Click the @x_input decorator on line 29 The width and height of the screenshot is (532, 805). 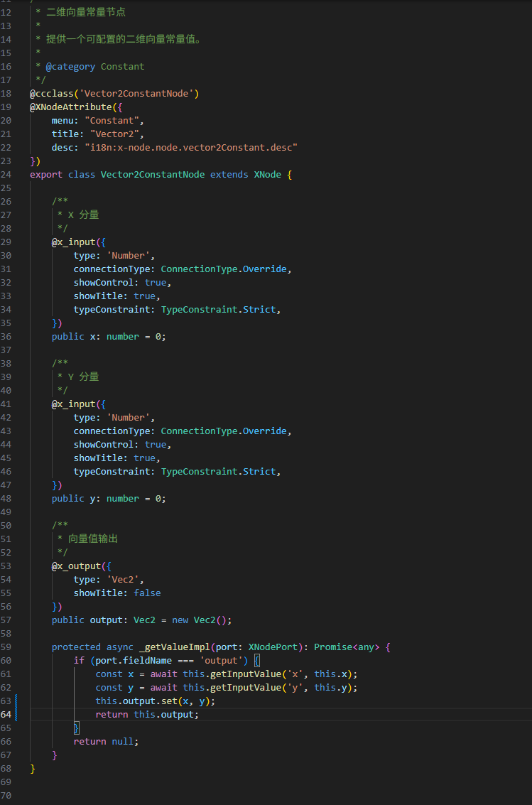pos(73,242)
